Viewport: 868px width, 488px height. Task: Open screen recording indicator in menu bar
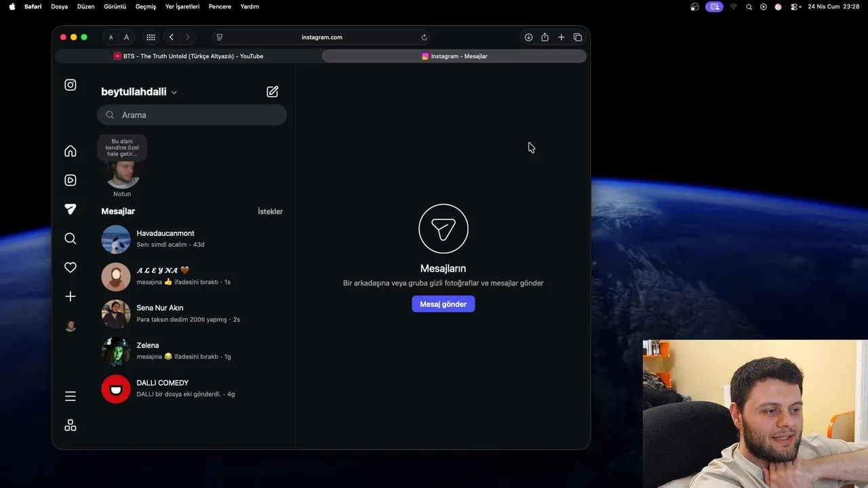coord(714,7)
